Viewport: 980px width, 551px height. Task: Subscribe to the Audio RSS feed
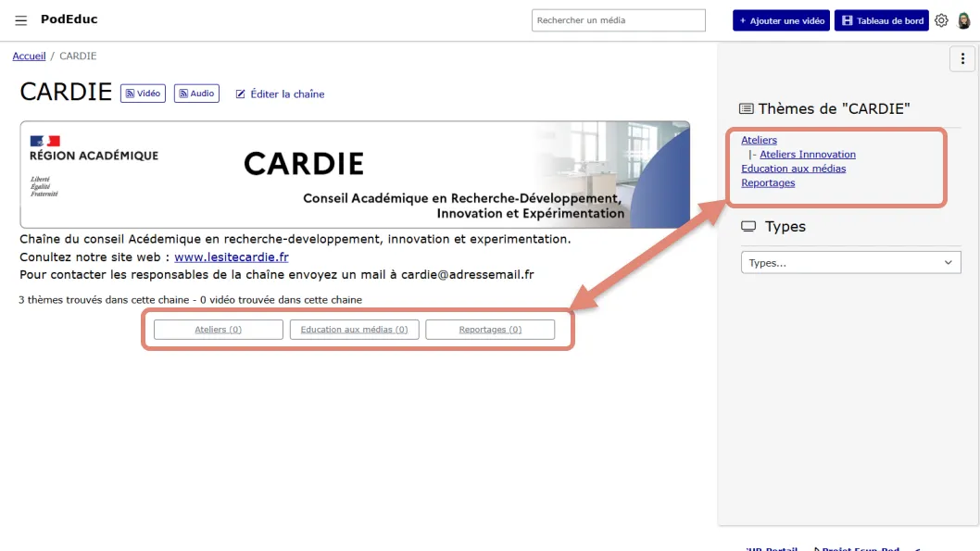pyautogui.click(x=196, y=94)
